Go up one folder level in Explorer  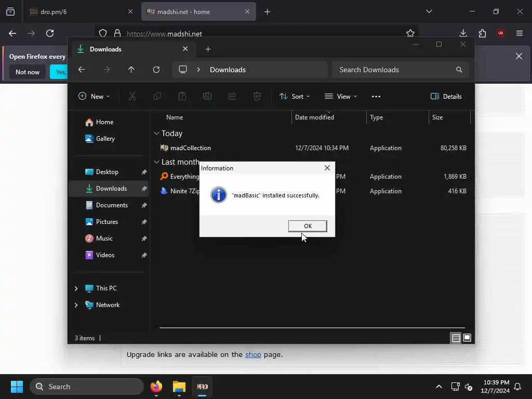click(x=131, y=70)
